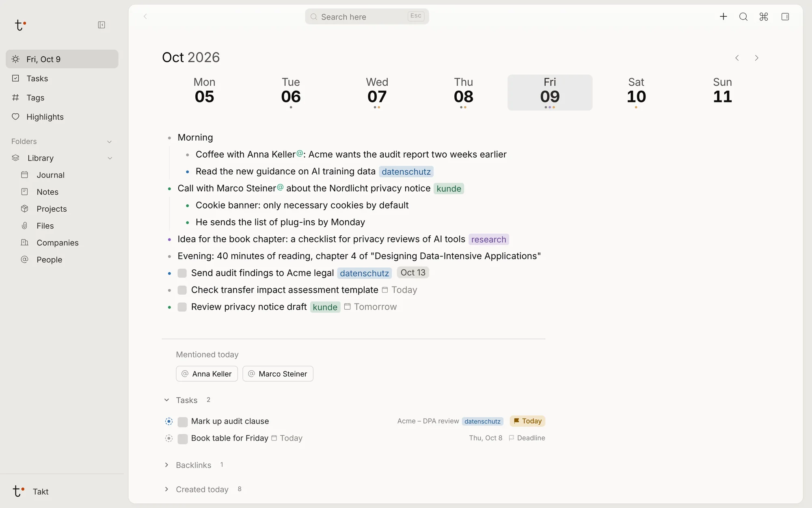Collapse the Tasks section

tap(166, 400)
